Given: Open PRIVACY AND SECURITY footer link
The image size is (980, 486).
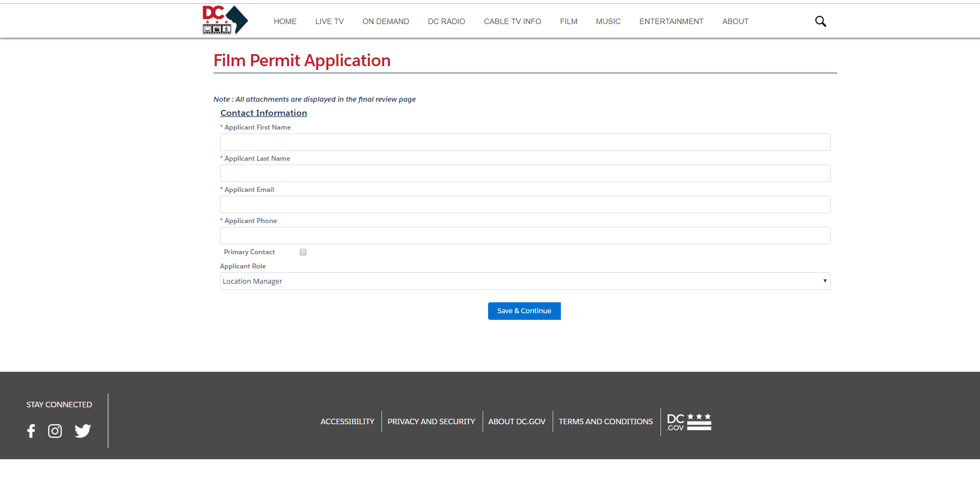Looking at the screenshot, I should (431, 421).
